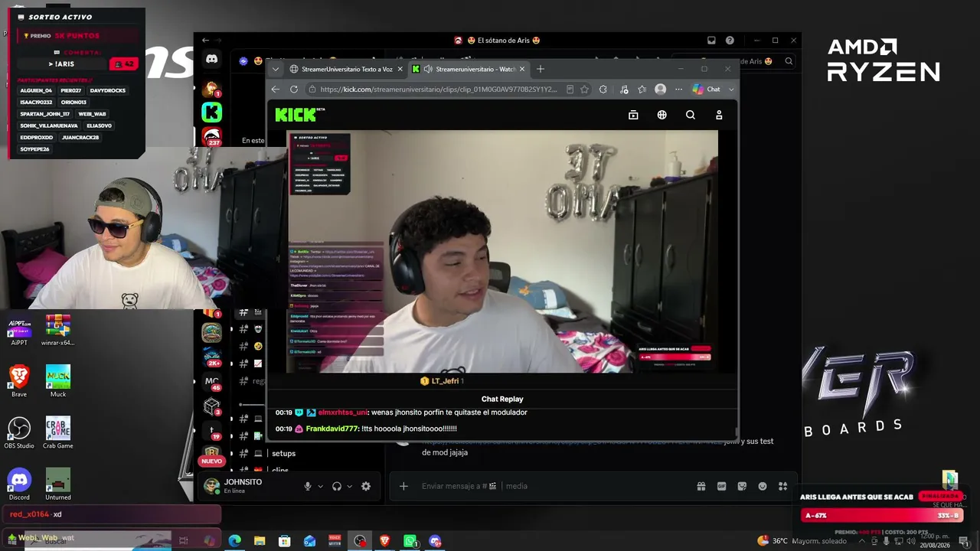Reload the Kick page

(294, 90)
